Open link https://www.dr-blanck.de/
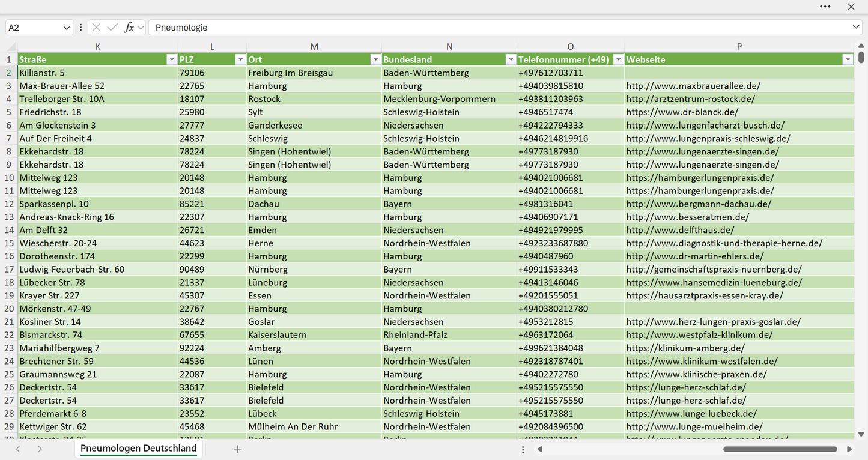The height and width of the screenshot is (460, 868). [682, 112]
